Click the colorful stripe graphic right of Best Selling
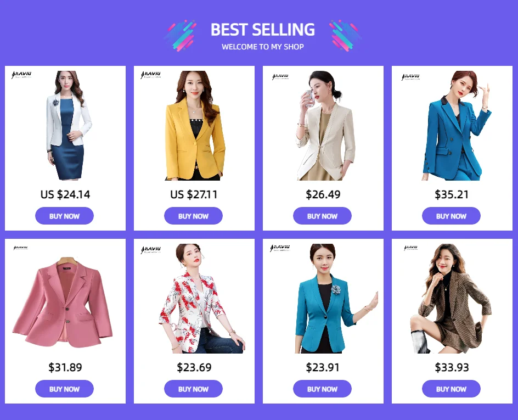Viewport: 518px width, 420px height. coord(345,36)
